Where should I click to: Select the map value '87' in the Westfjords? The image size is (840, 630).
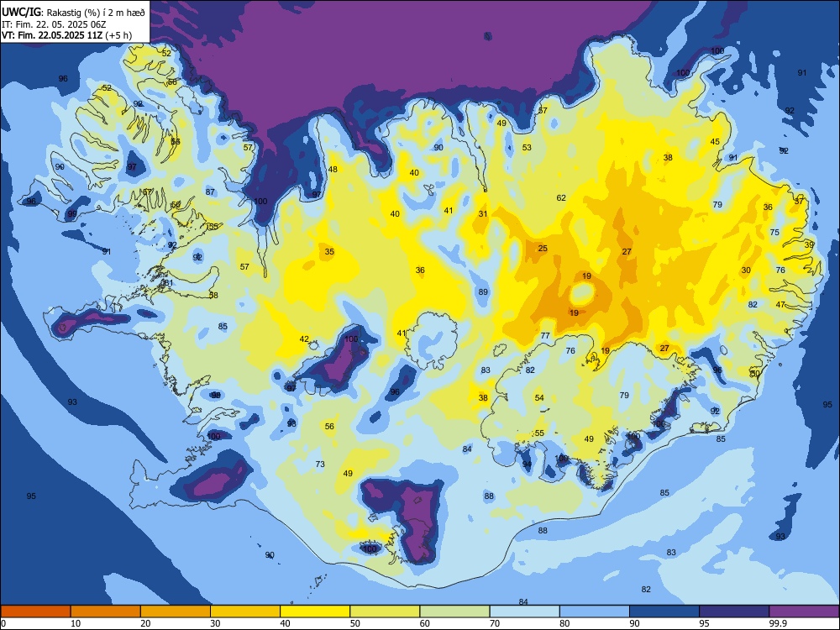210,192
